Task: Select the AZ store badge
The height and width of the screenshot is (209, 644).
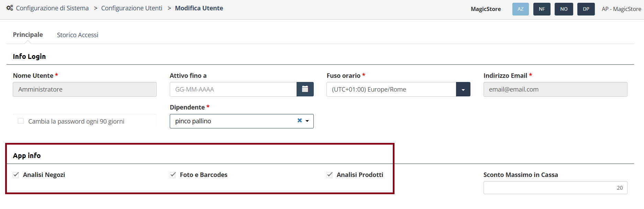Action: click(521, 9)
